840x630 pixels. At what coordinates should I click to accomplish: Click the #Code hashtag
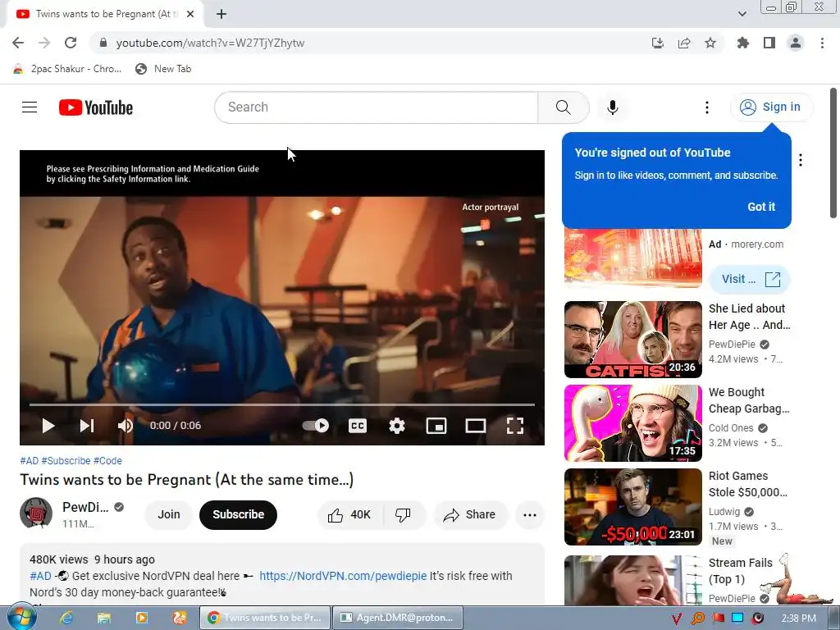(x=107, y=461)
